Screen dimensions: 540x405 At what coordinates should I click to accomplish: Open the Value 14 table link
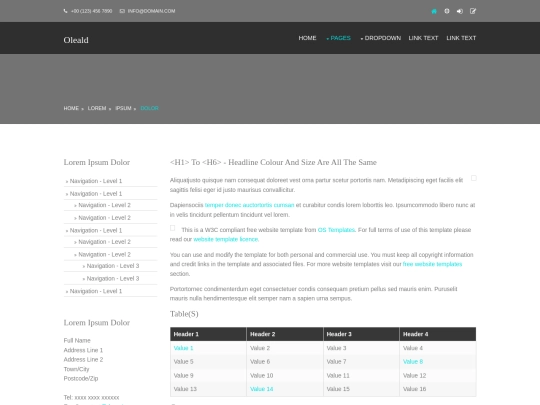tap(261, 389)
